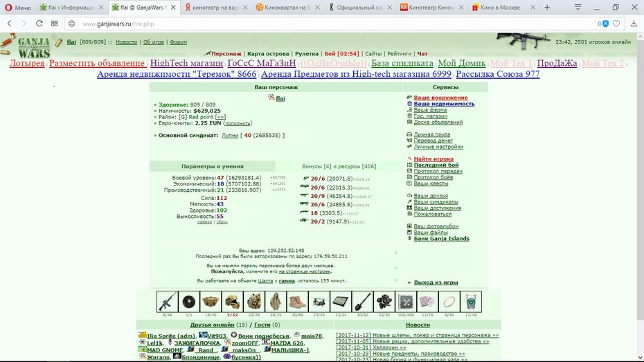The height and width of the screenshot is (362, 644).
Task: Select the camo helmet item 3/52
Action: (233, 302)
